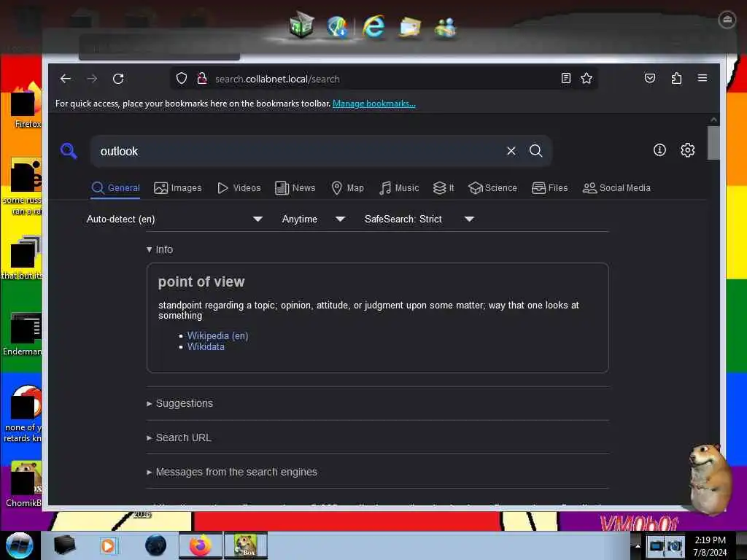Click the Manage bookmarks link
Viewport: 747px width, 560px height.
374,104
